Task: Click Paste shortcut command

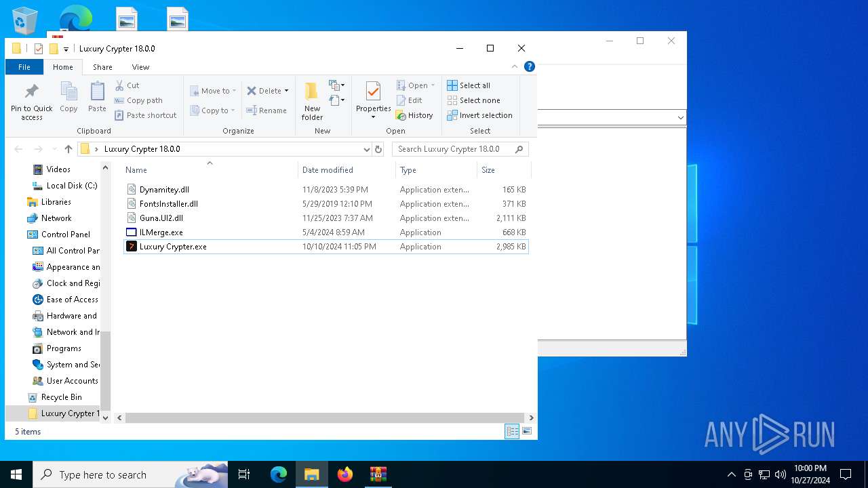Action: click(x=145, y=115)
